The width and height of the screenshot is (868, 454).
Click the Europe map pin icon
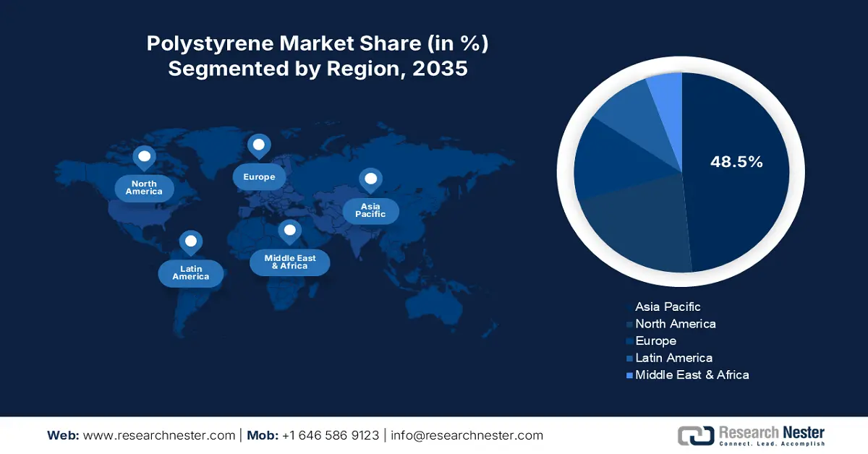click(x=259, y=146)
